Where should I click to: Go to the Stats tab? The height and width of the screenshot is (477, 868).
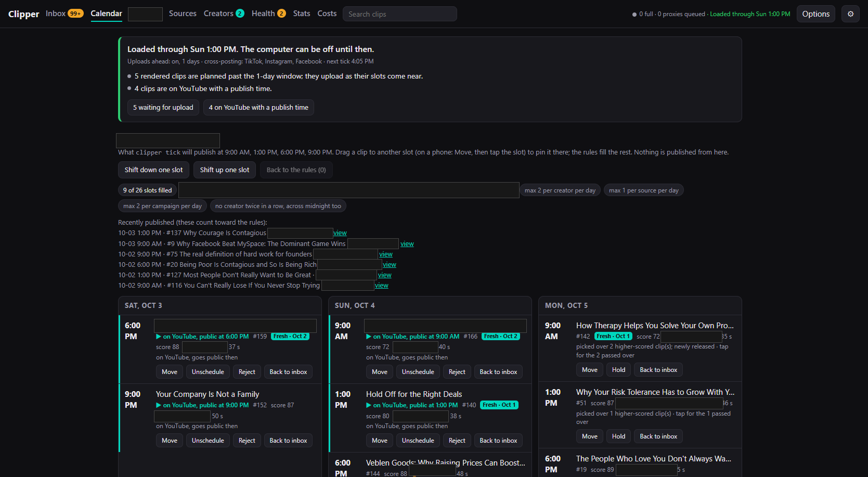(x=302, y=14)
